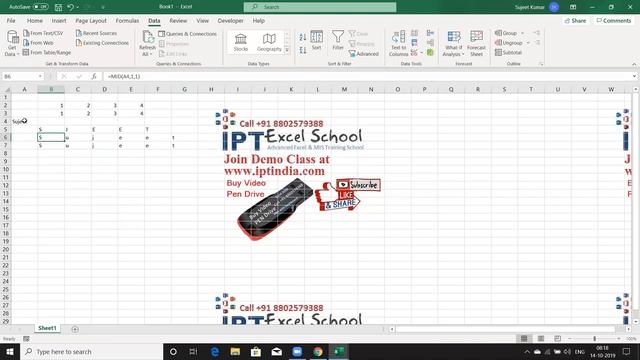Add a new sheet with plus button
Screen dimensions: 640x360
(x=75, y=329)
